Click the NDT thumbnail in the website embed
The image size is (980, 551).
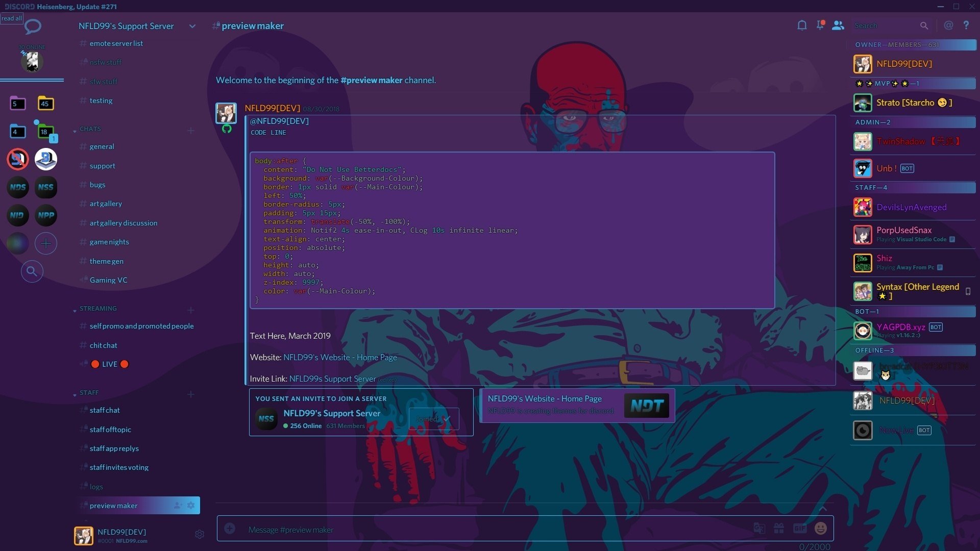pos(646,406)
